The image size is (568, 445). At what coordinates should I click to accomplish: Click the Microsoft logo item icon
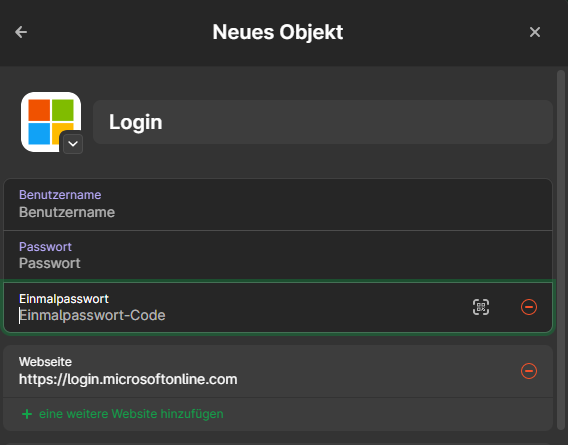coord(50,121)
